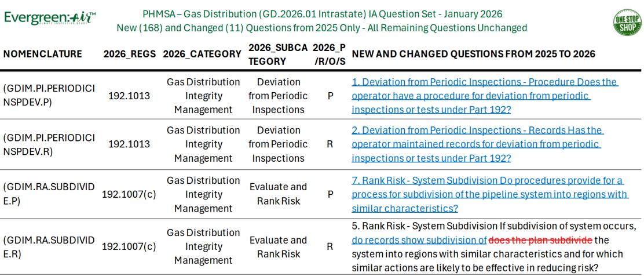Select the (GDIM.PI.PERIODICINSPDEV.P) nomenclature cell
The height and width of the screenshot is (276, 644).
(x=49, y=96)
